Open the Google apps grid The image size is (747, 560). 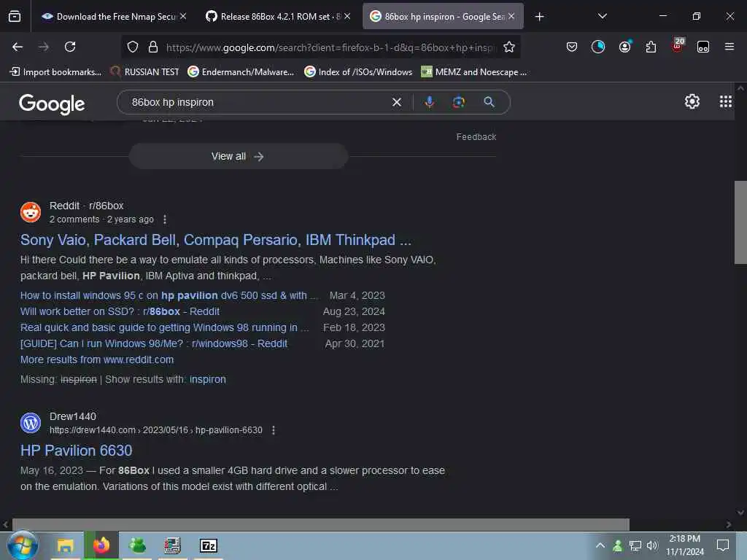(725, 101)
